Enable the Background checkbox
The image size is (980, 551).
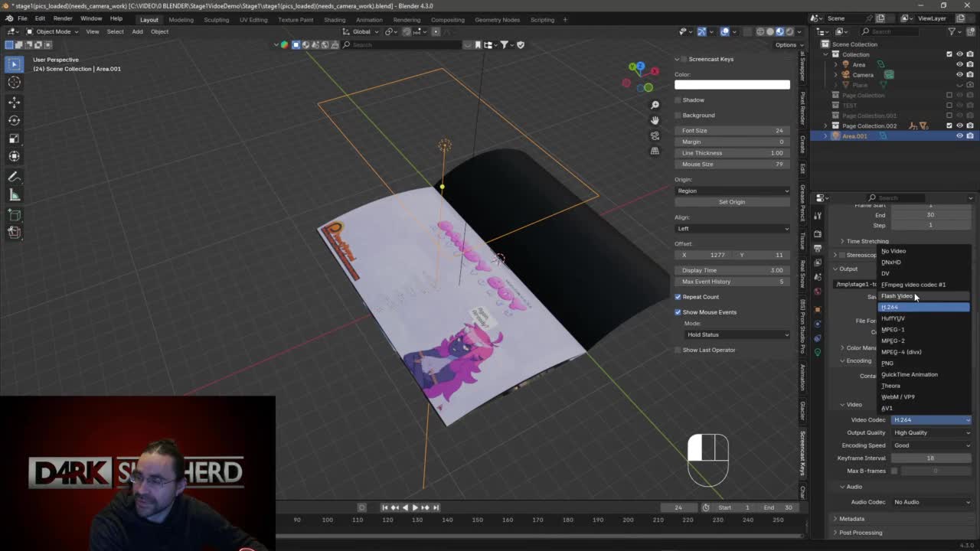coord(678,116)
